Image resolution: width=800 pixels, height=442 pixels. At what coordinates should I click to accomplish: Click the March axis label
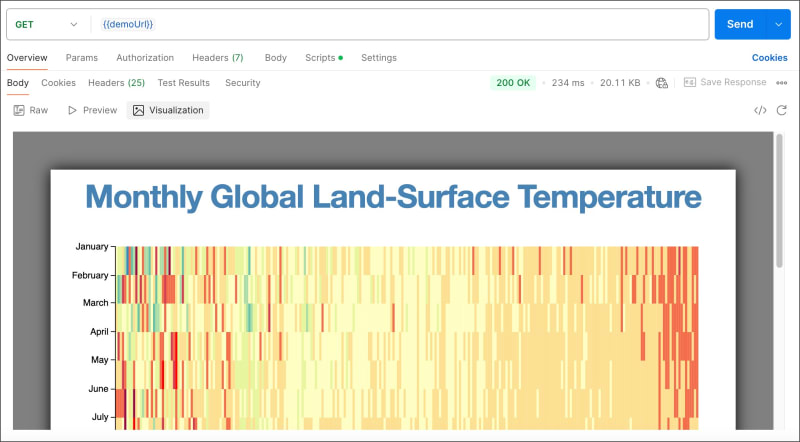click(95, 303)
